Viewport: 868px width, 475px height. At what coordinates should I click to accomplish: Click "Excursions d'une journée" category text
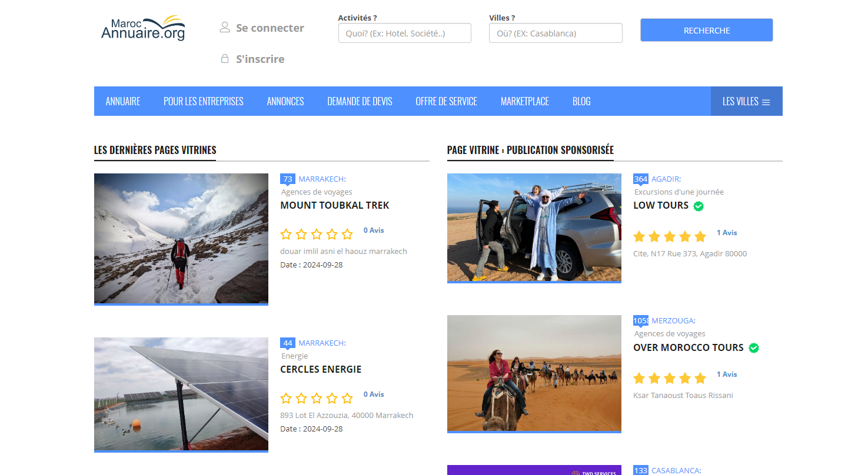pos(679,192)
